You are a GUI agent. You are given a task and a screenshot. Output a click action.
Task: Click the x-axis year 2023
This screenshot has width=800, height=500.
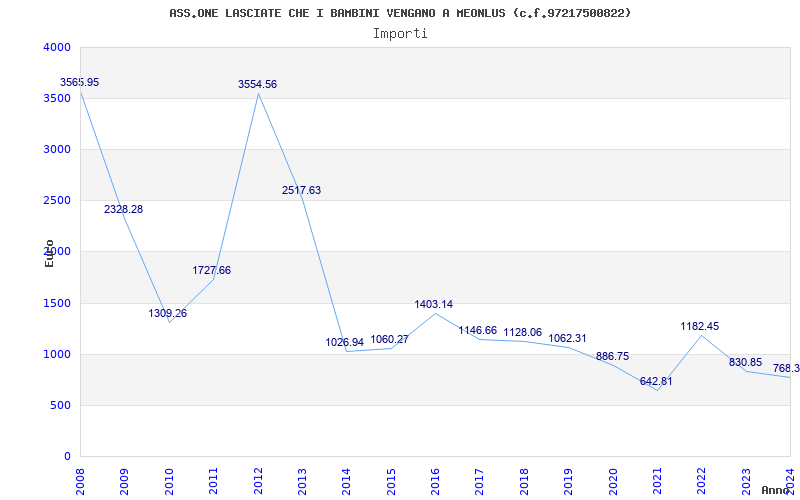tap(746, 481)
